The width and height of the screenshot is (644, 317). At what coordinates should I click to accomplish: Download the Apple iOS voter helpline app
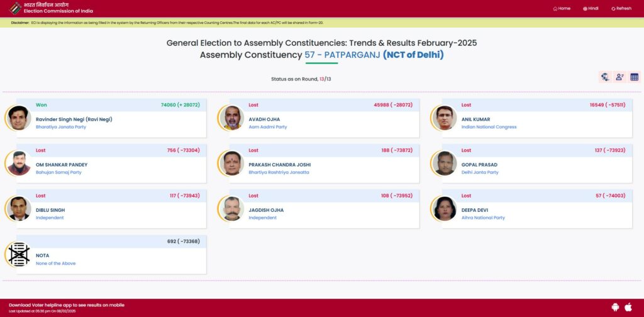point(628,307)
